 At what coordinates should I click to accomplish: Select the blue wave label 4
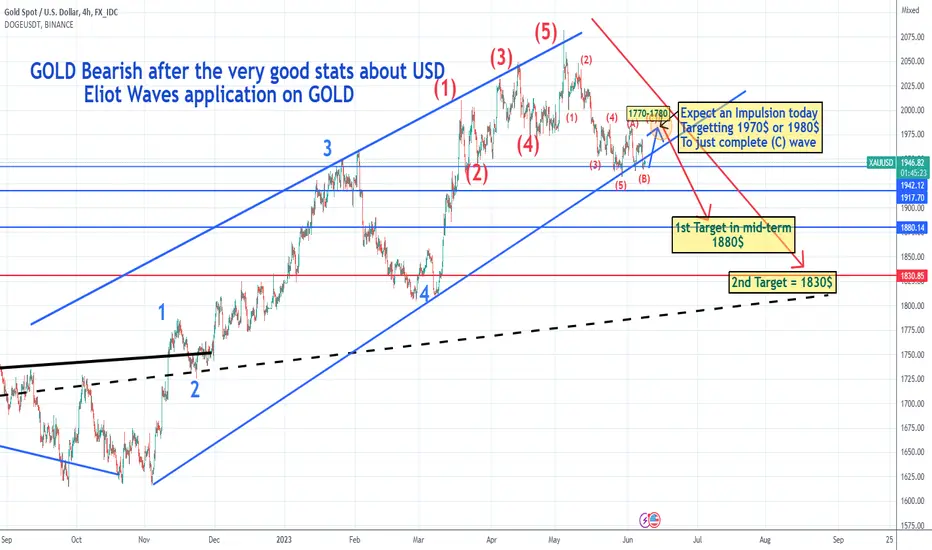[x=424, y=294]
